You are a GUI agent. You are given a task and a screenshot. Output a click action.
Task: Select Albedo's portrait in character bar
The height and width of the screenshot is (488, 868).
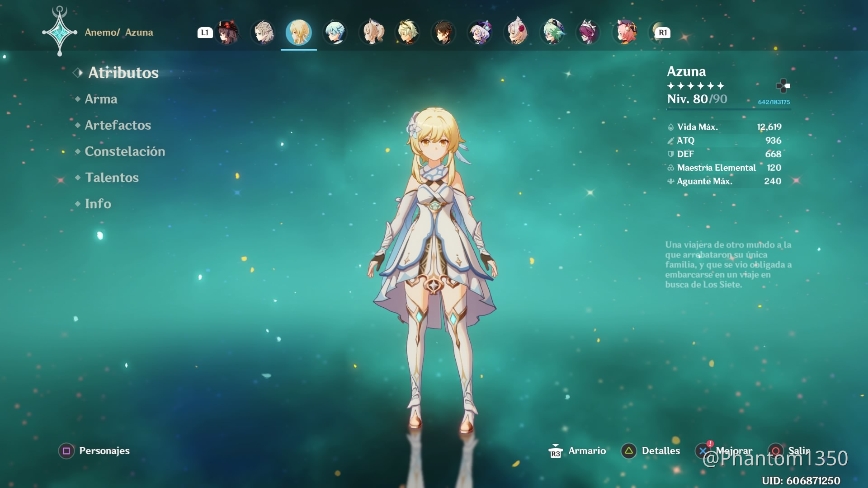pos(263,33)
